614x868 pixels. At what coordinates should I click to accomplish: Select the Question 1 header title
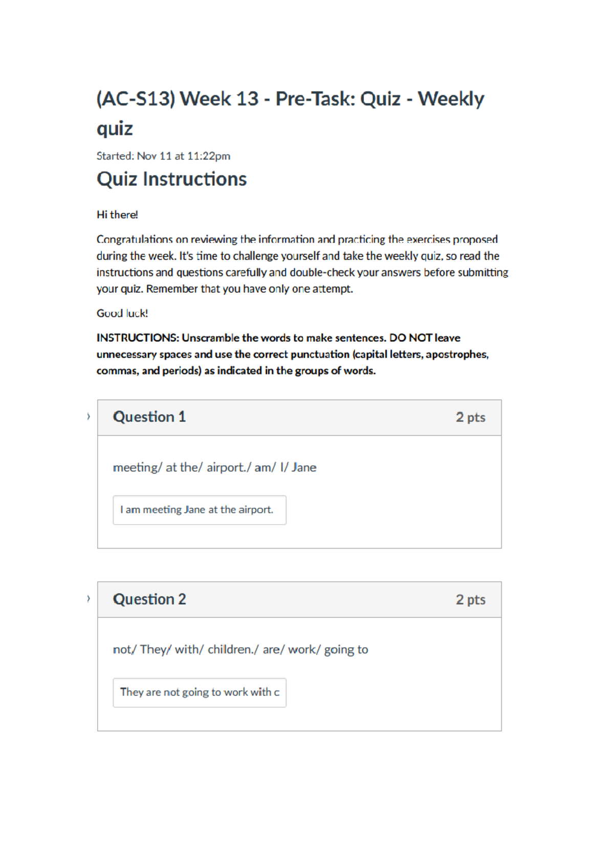coord(149,417)
